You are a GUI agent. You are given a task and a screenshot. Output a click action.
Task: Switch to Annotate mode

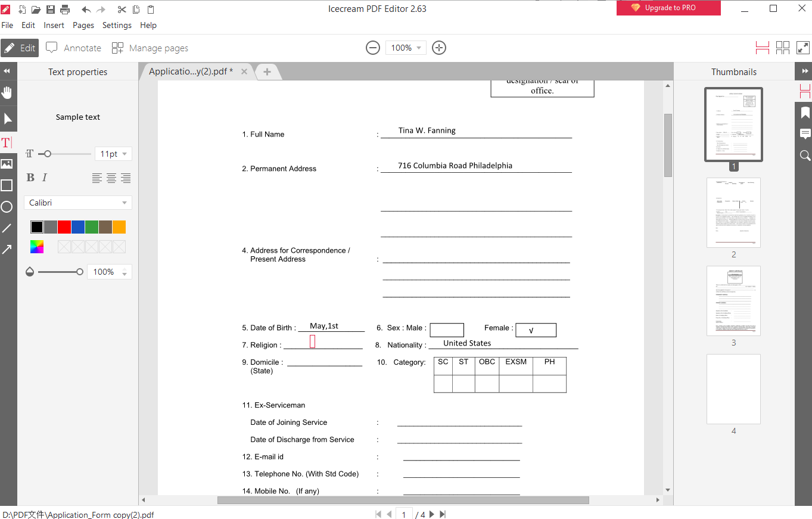pyautogui.click(x=73, y=48)
